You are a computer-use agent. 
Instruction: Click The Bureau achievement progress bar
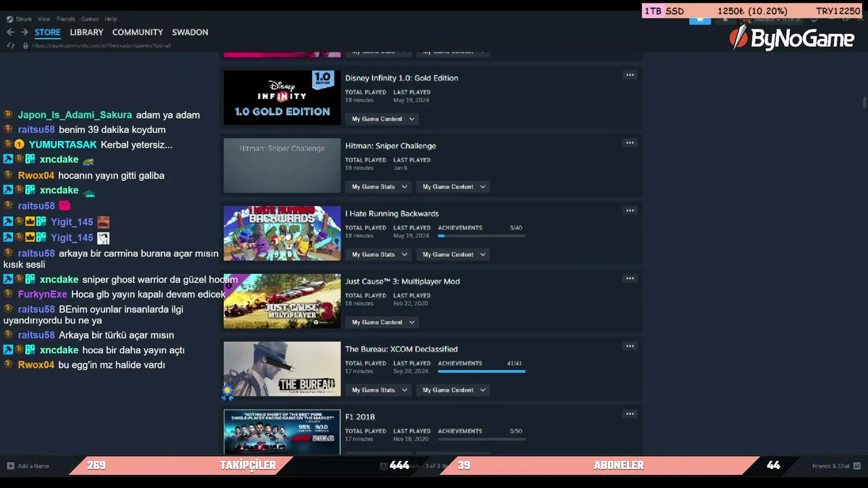481,371
